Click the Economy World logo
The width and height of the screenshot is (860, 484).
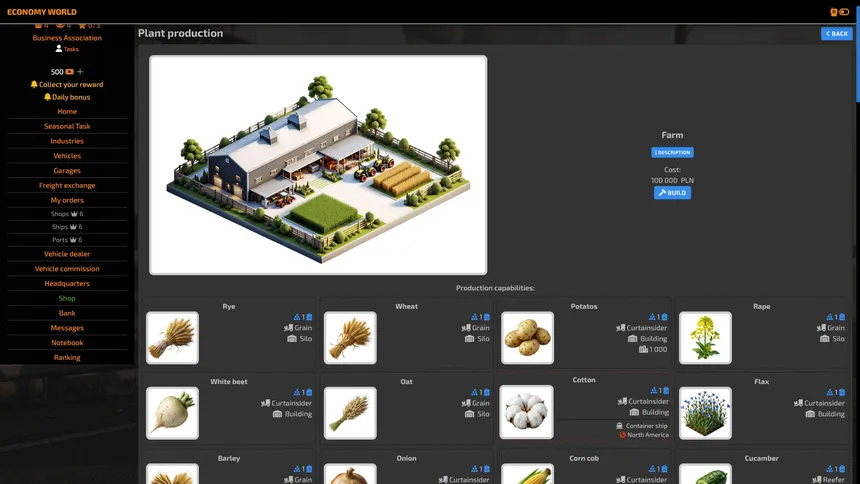[42, 12]
